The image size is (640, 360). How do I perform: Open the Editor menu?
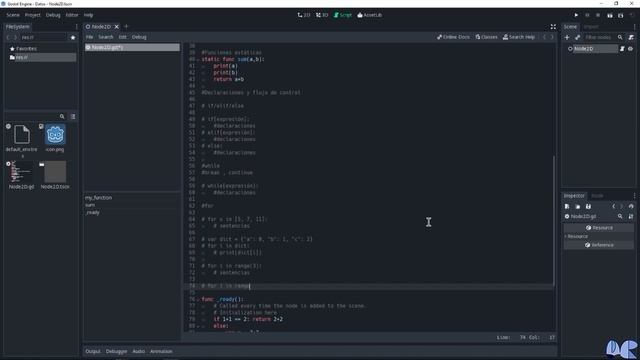coord(72,15)
